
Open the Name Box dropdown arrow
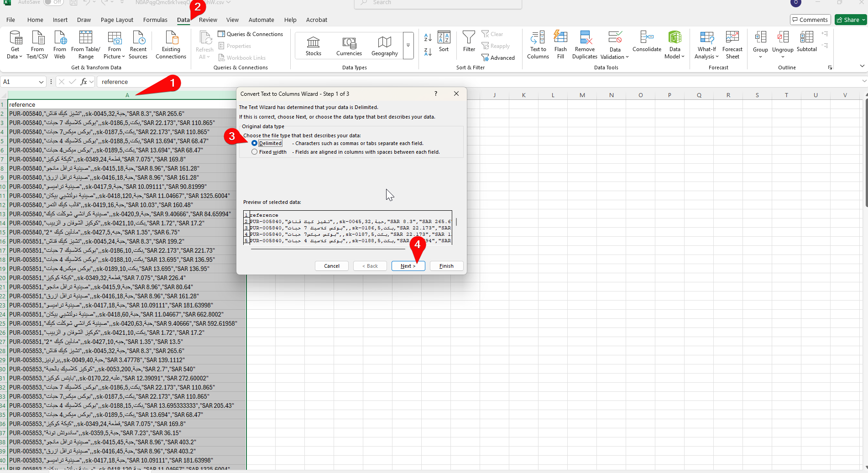[x=41, y=82]
